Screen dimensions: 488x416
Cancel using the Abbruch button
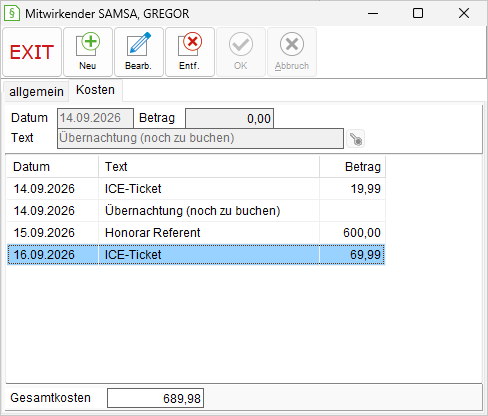292,52
